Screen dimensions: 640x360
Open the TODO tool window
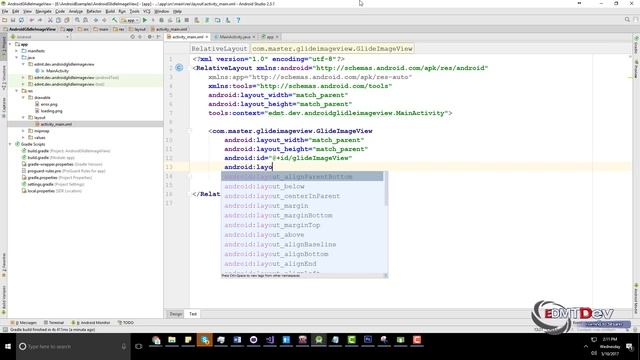point(126,322)
